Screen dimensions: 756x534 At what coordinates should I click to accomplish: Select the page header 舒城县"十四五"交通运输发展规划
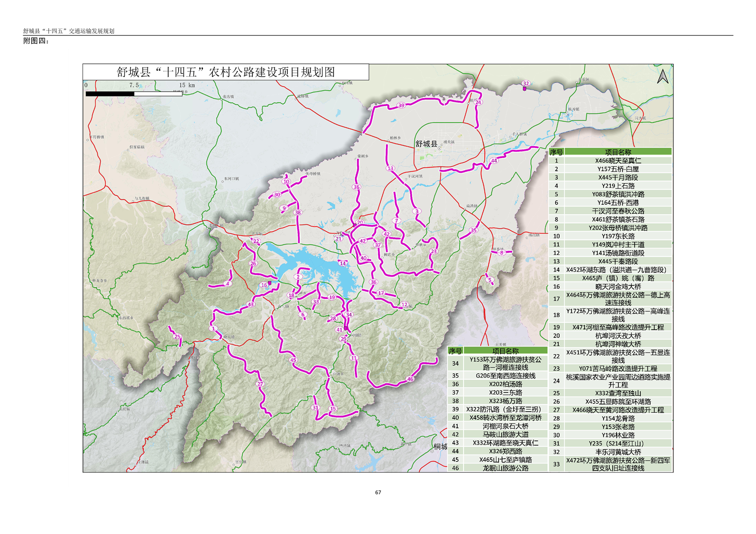pos(69,31)
